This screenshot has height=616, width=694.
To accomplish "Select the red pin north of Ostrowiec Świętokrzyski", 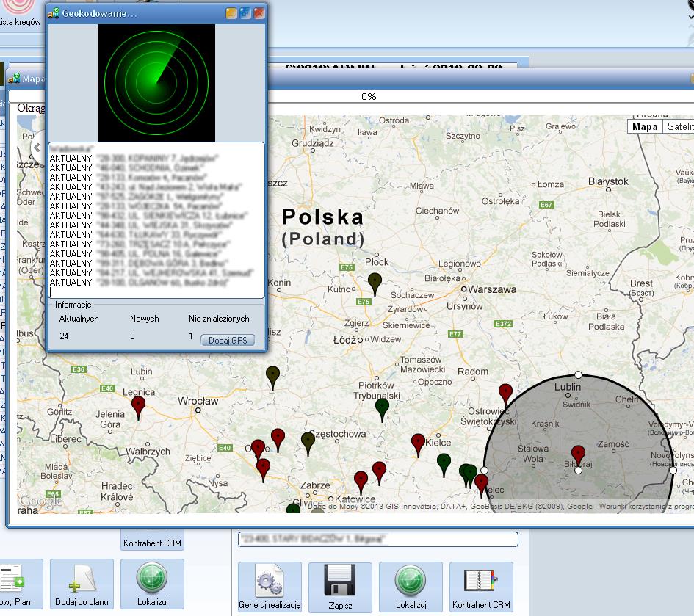I will coord(505,395).
